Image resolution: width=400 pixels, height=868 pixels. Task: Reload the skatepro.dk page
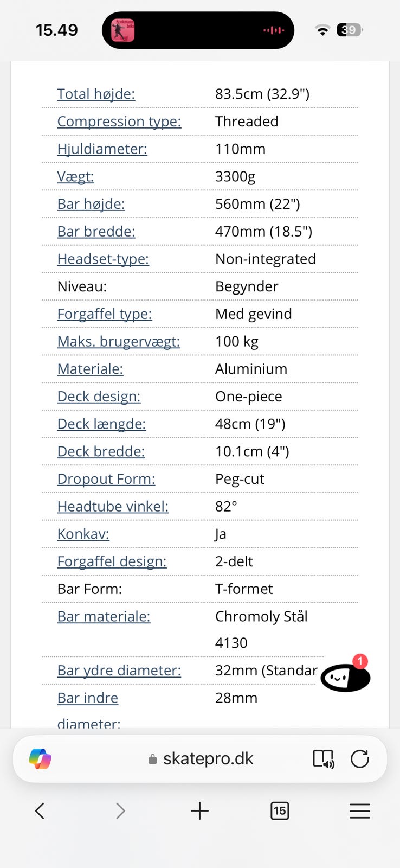click(x=360, y=758)
